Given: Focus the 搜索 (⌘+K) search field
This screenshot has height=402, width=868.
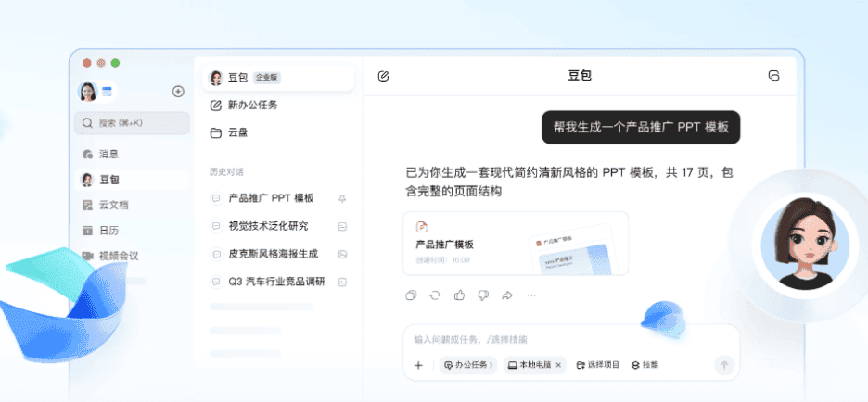Looking at the screenshot, I should (x=133, y=123).
